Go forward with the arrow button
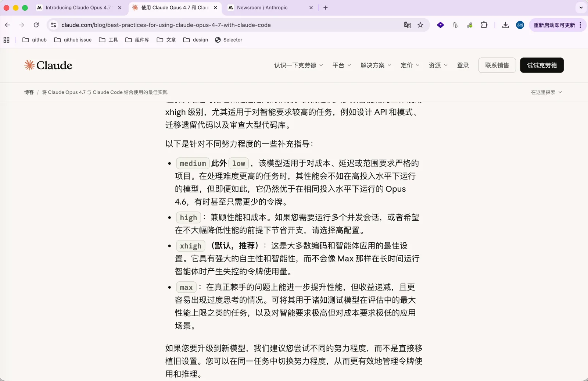The width and height of the screenshot is (588, 381). [x=22, y=25]
